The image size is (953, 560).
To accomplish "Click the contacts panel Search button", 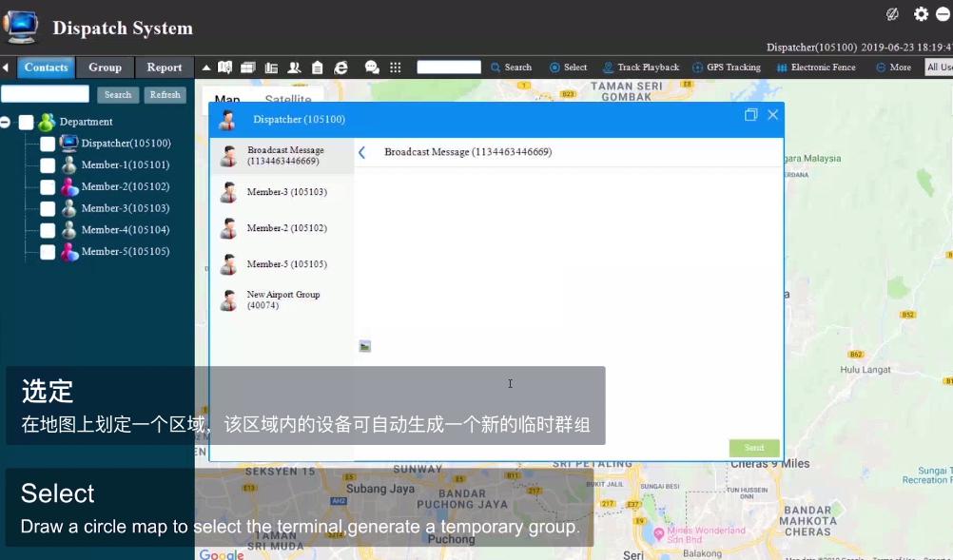I will point(118,95).
